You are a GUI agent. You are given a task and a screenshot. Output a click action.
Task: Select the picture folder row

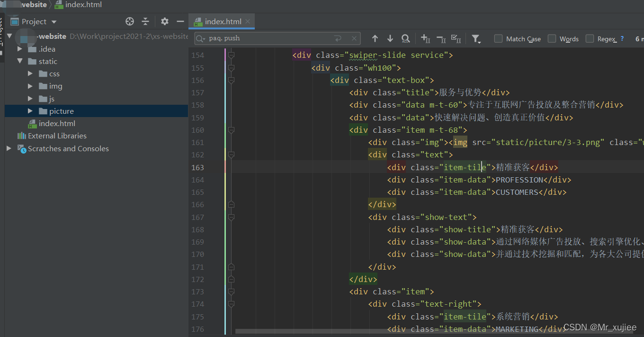[x=96, y=111]
